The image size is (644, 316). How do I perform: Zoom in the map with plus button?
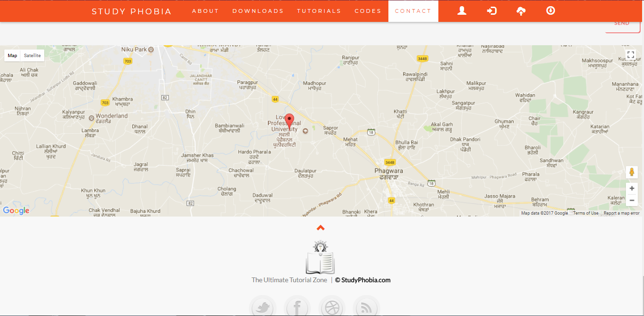coord(632,188)
